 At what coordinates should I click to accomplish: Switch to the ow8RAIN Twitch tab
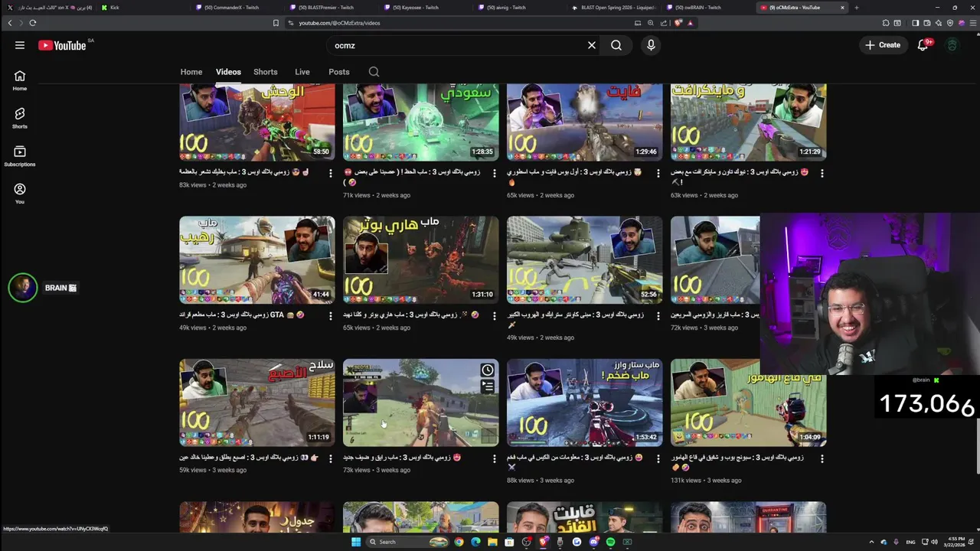[708, 8]
